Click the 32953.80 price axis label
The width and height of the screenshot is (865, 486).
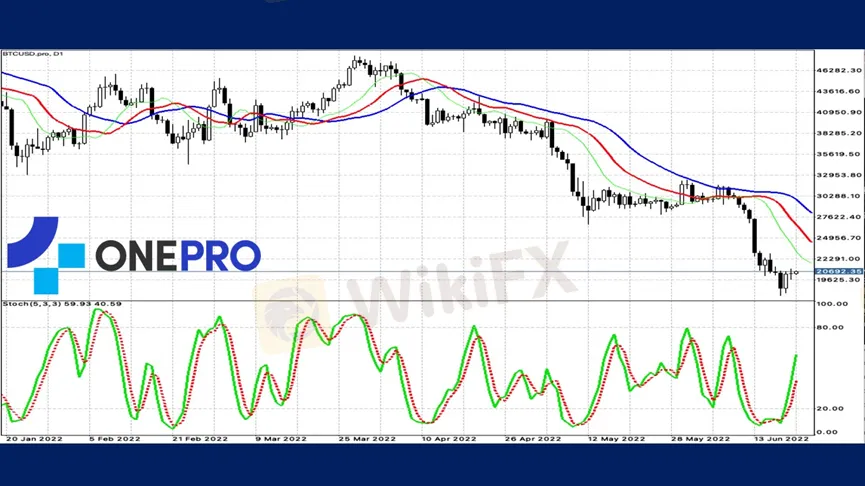click(x=836, y=175)
